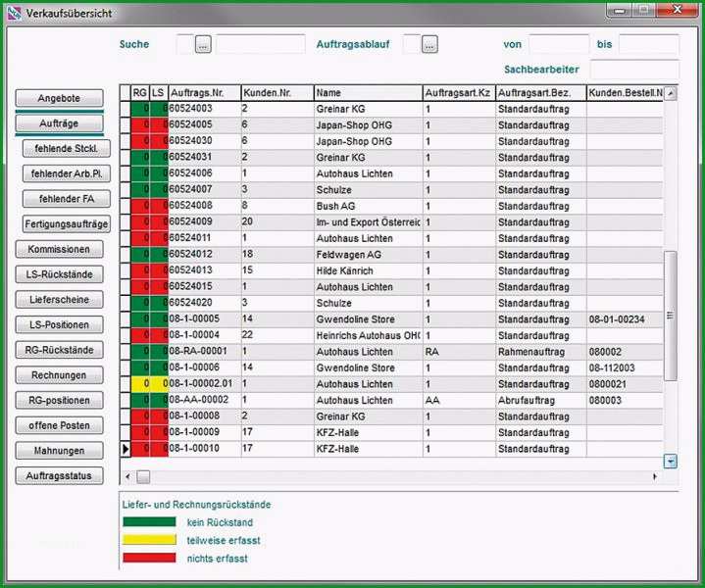Screen dimensions: 705x588
Task: Click red RG status cell of order 60524005
Action: [140, 125]
